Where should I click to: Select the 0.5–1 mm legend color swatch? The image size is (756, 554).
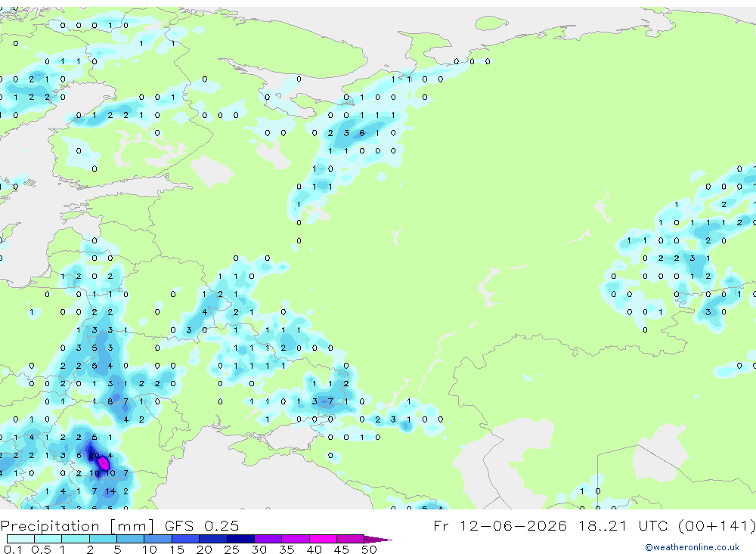tap(48, 539)
